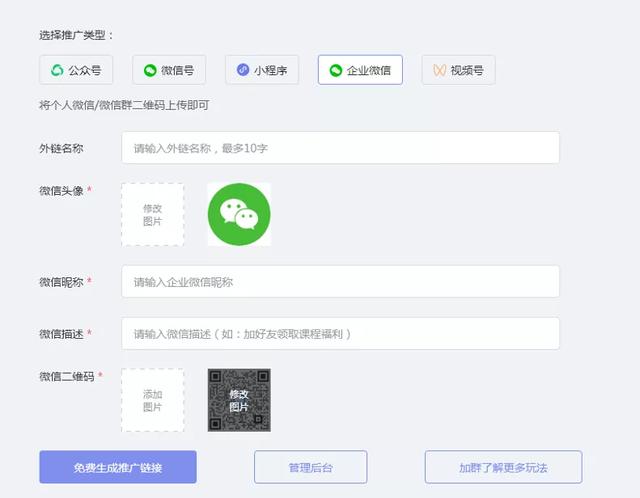Click the label 选择推广类型：
This screenshot has width=640, height=498.
coord(76,36)
